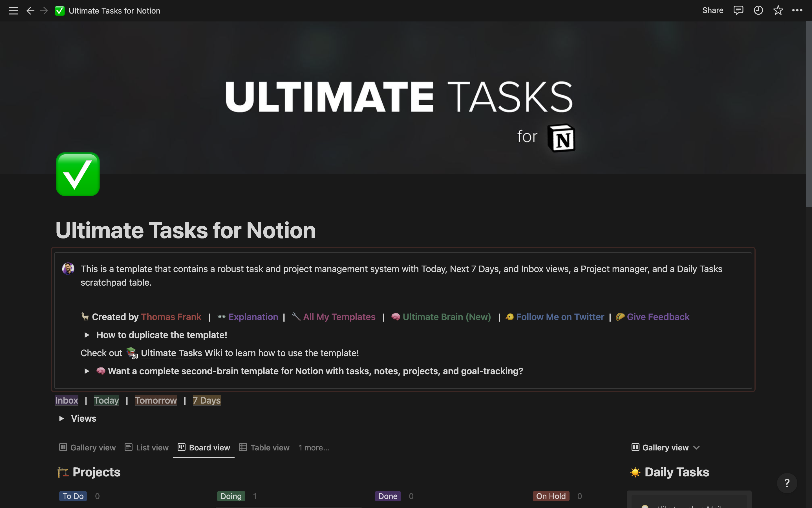The height and width of the screenshot is (508, 812).
Task: Jump to the Today link
Action: point(106,400)
